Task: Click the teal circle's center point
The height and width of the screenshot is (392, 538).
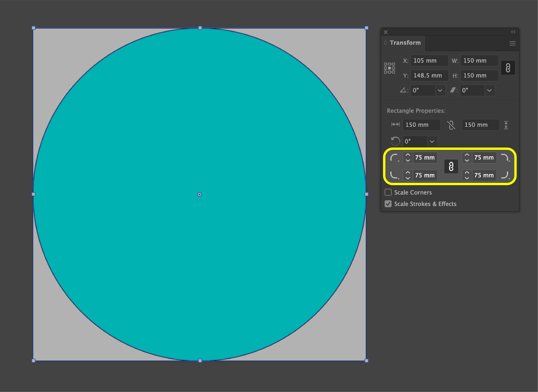Action: (x=199, y=195)
